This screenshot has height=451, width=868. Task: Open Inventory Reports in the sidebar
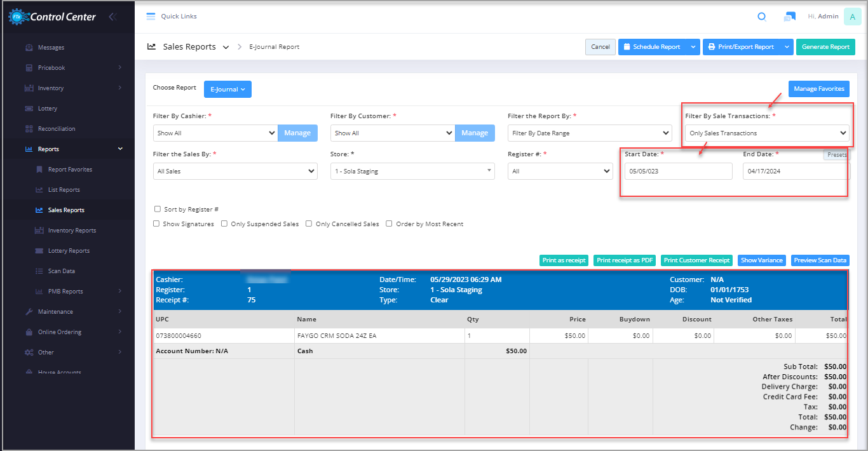click(x=72, y=231)
